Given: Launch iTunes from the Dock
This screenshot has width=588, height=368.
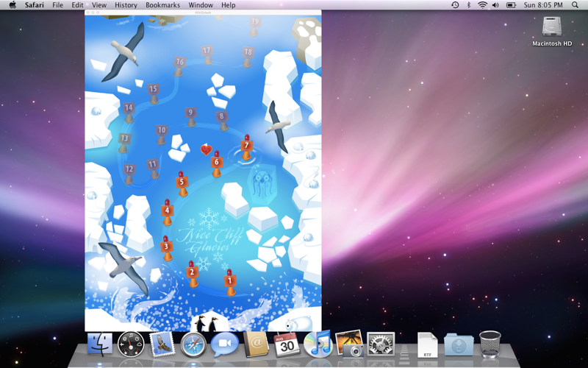Looking at the screenshot, I should click(x=318, y=344).
